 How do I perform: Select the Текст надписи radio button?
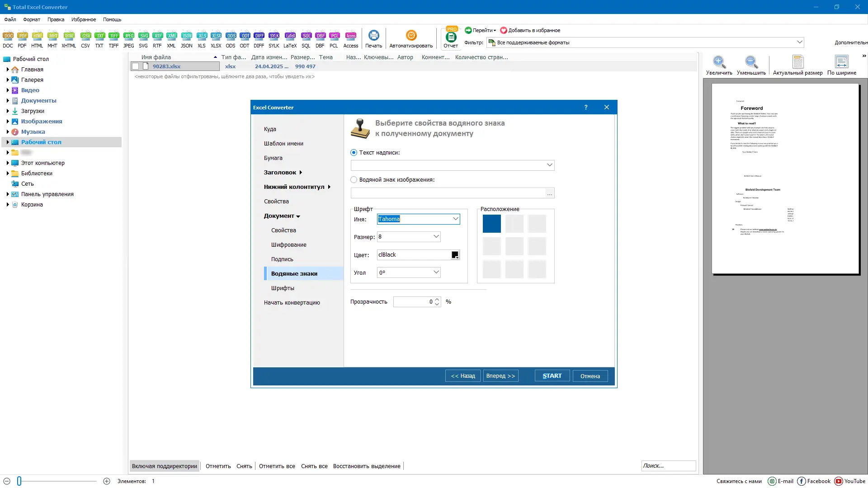click(354, 153)
